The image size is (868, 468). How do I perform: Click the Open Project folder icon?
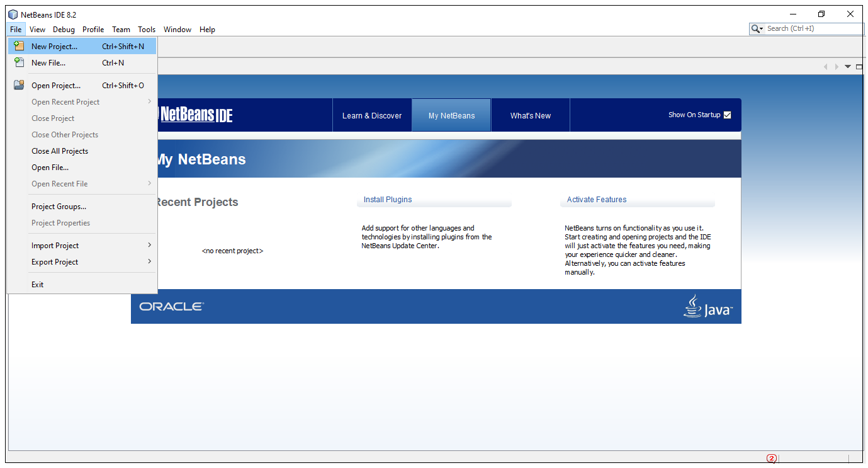(x=19, y=85)
